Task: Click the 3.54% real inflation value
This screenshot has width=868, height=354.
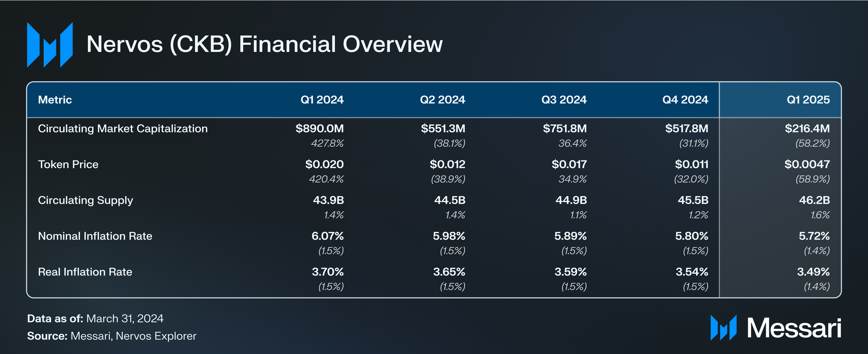Action: [x=692, y=272]
